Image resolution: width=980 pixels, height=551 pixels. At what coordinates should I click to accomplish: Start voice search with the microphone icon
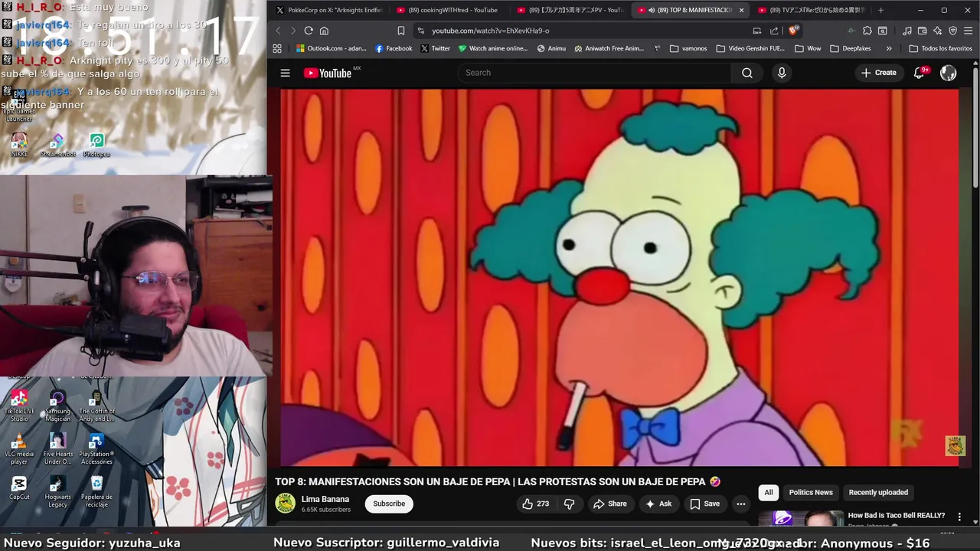[x=782, y=73]
